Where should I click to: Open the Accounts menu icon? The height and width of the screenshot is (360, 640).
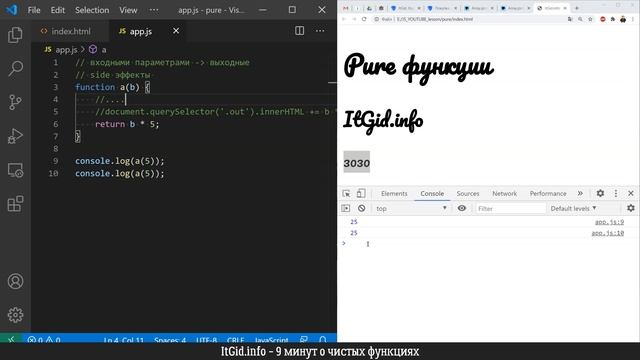point(15,281)
